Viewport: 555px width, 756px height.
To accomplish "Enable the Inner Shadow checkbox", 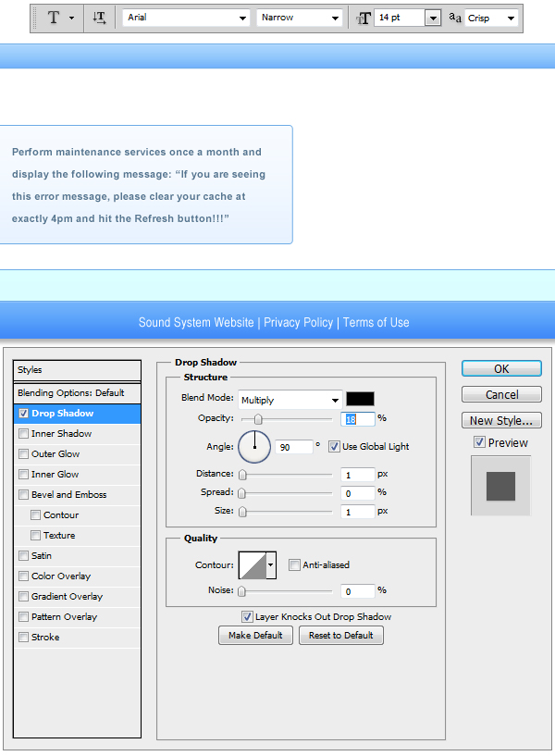I will coord(23,434).
